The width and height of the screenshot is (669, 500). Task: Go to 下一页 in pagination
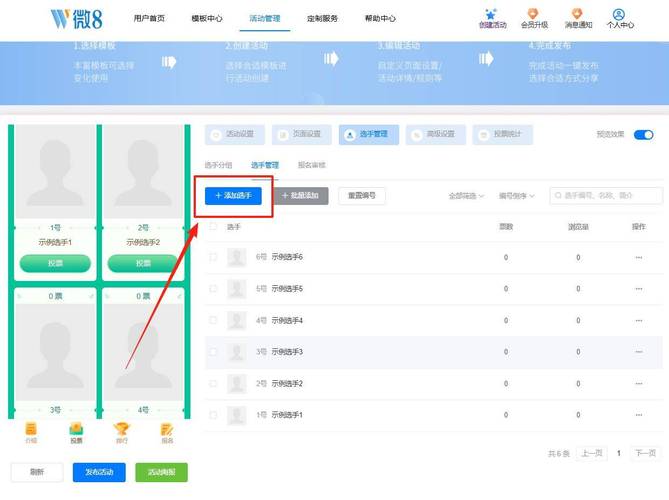pos(645,453)
